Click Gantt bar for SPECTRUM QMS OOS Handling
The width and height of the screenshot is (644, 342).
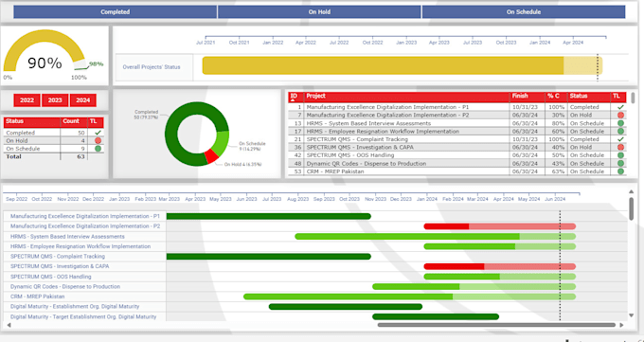499,277
